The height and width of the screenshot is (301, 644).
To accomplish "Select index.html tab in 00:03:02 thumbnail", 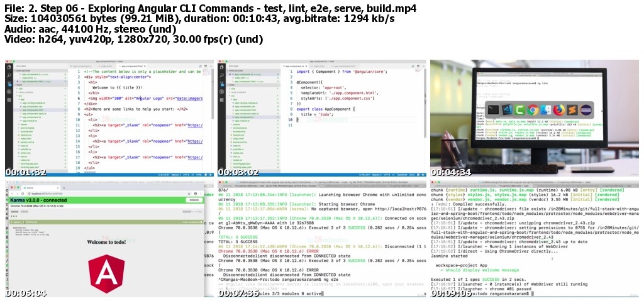I will [x=319, y=66].
